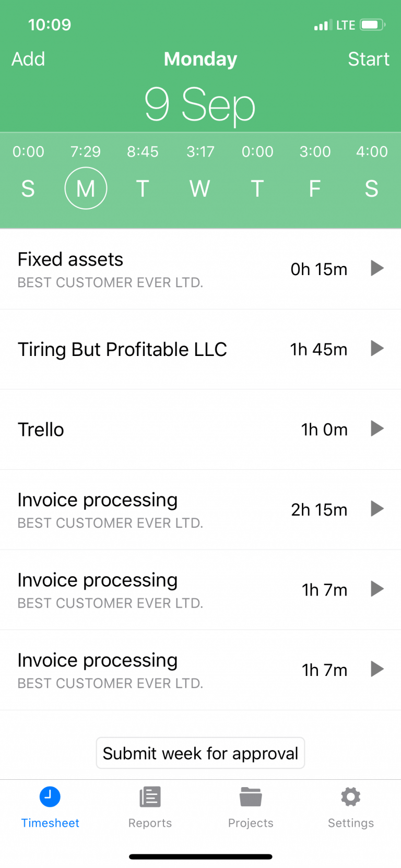
Task: Select Wednesday with 3:17 logged
Action: click(x=200, y=188)
